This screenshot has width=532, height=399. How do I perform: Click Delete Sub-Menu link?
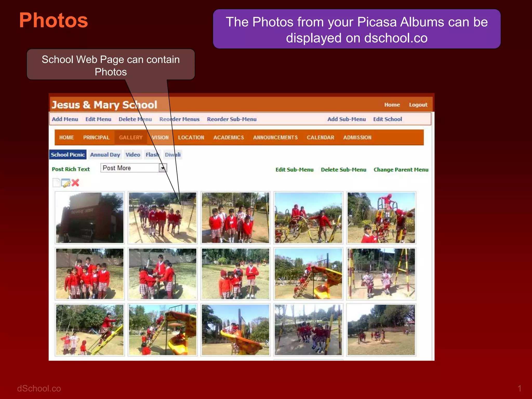tap(343, 170)
